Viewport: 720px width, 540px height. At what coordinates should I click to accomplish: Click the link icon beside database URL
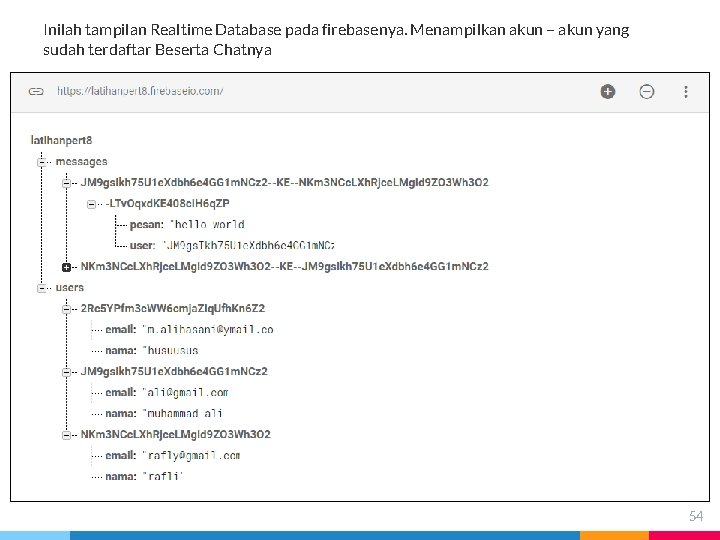[x=36, y=91]
